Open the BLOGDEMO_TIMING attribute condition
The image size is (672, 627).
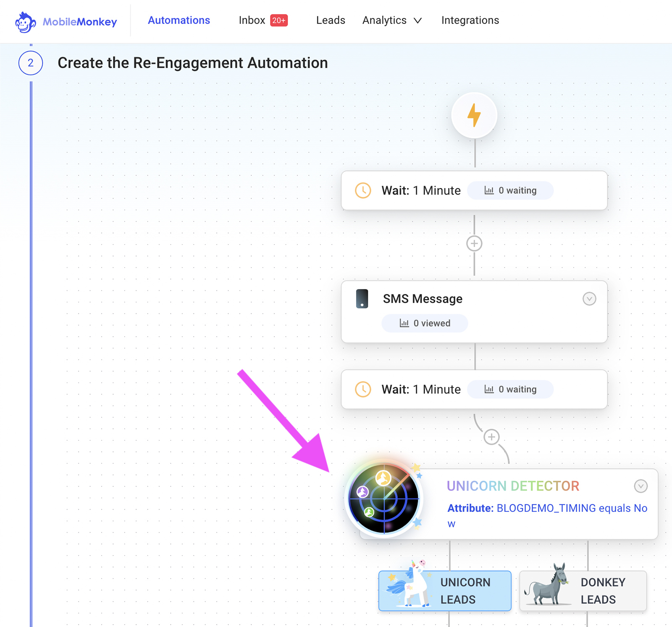[x=547, y=516]
